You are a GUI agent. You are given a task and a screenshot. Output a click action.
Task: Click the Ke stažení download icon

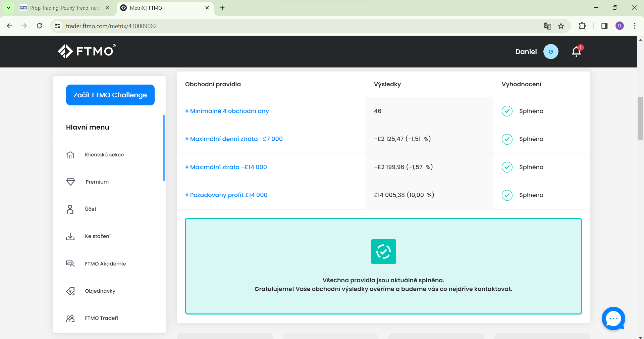70,236
